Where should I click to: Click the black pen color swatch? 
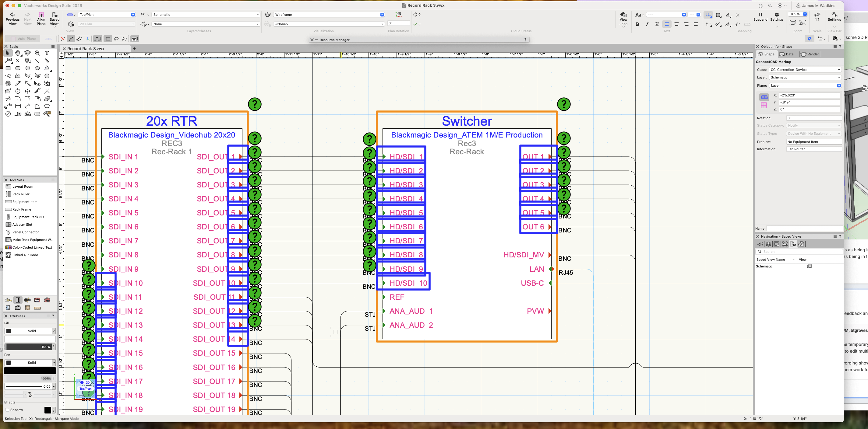30,370
